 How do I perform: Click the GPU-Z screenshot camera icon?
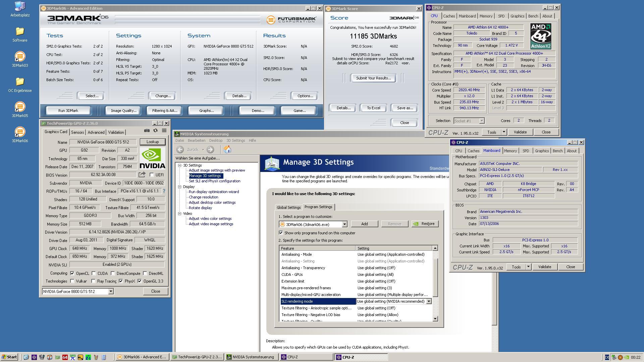pyautogui.click(x=147, y=131)
